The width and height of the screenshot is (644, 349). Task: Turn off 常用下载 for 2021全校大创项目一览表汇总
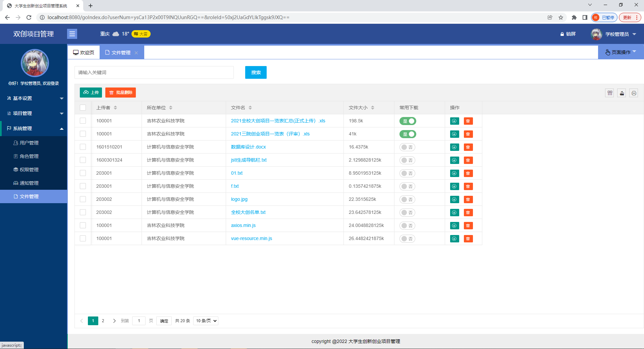[408, 121]
